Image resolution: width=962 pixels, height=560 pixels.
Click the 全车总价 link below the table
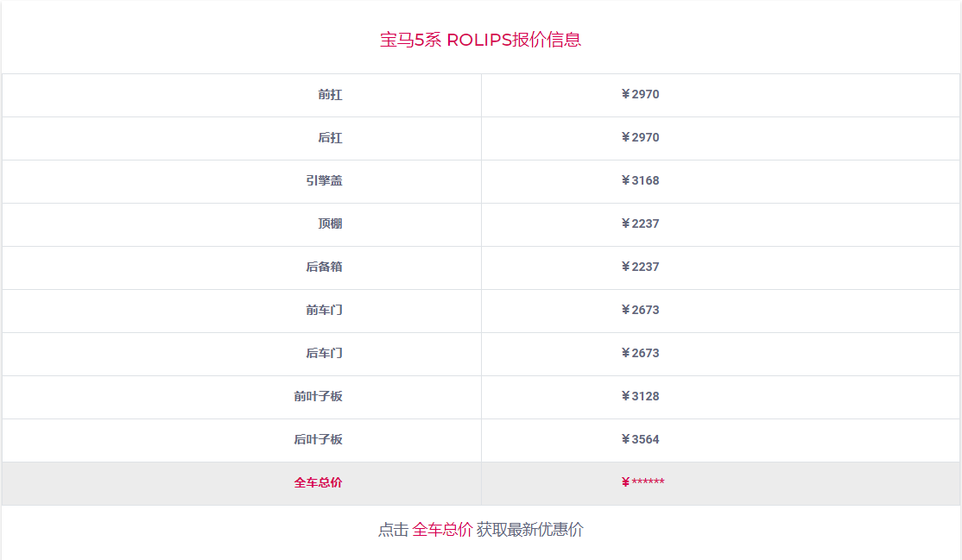tap(442, 530)
